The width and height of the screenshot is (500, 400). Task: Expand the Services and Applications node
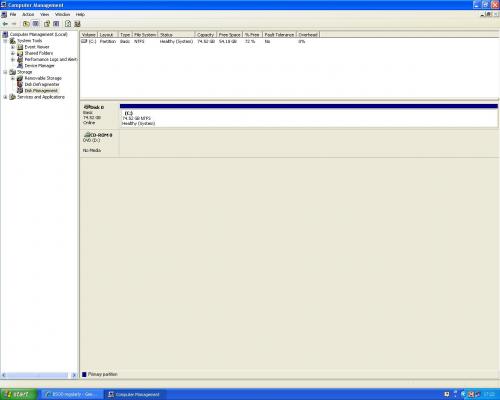coord(5,97)
